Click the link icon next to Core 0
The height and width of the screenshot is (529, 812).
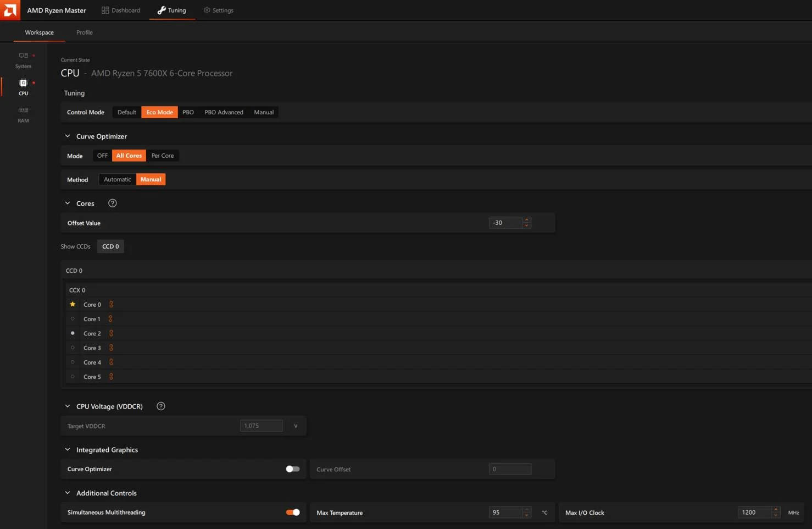[x=111, y=304]
